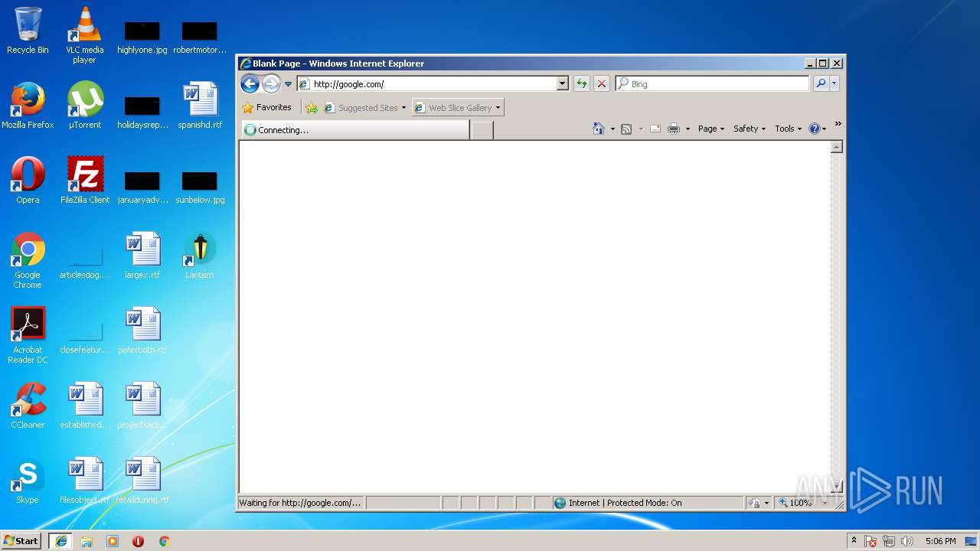Select Acrobat Reader DC desktop icon
The width and height of the screenshot is (980, 551).
[x=28, y=335]
